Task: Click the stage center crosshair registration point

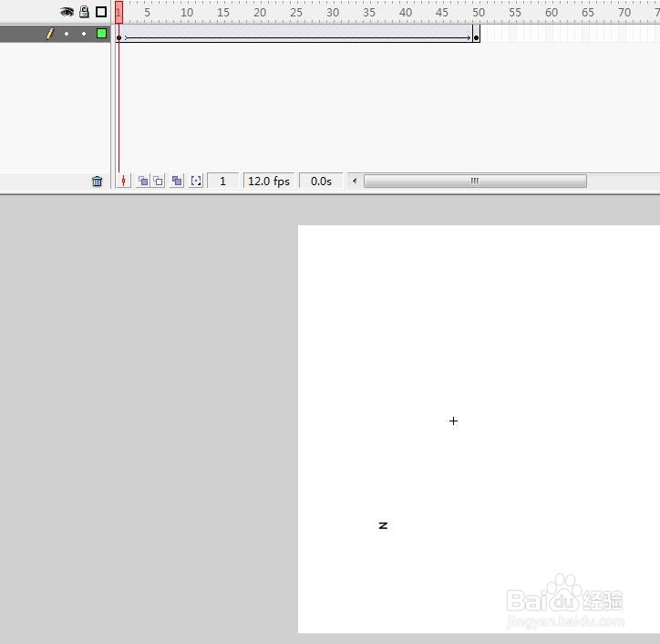Action: click(453, 421)
